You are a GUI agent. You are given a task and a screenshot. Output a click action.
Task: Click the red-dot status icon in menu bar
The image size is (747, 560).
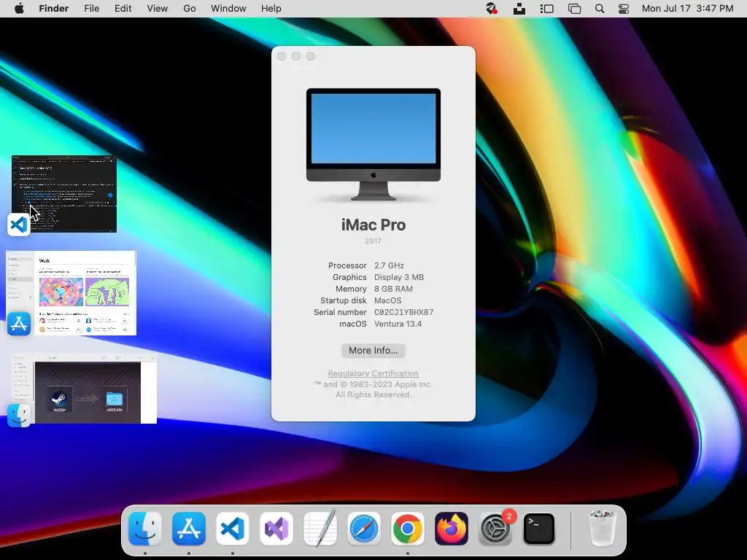[492, 9]
